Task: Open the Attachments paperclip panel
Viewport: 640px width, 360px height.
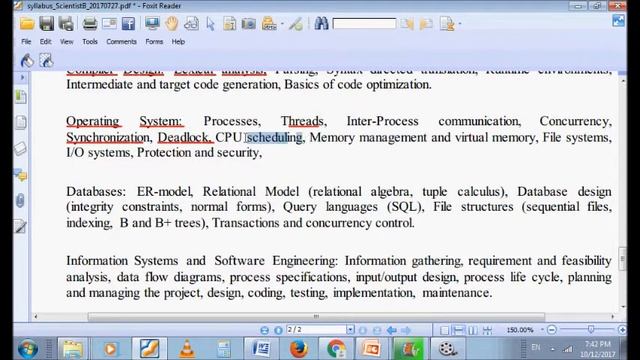Action: point(20,200)
